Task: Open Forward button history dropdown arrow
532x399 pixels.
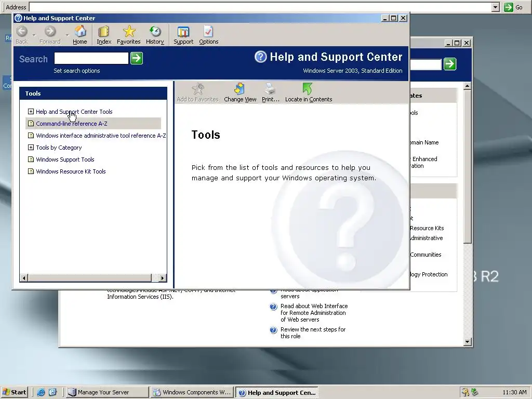Action: point(67,35)
